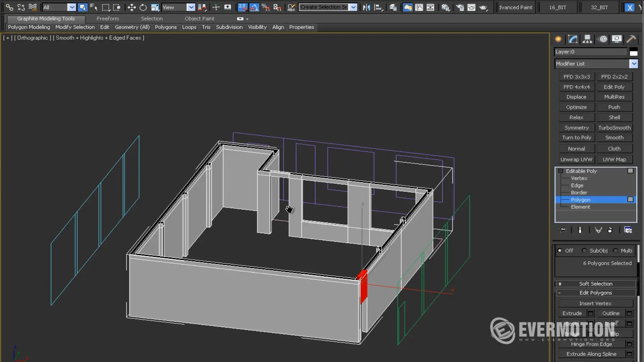The image size is (644, 362).
Task: Open the Modify Selection ribbon panel
Action: 75,27
